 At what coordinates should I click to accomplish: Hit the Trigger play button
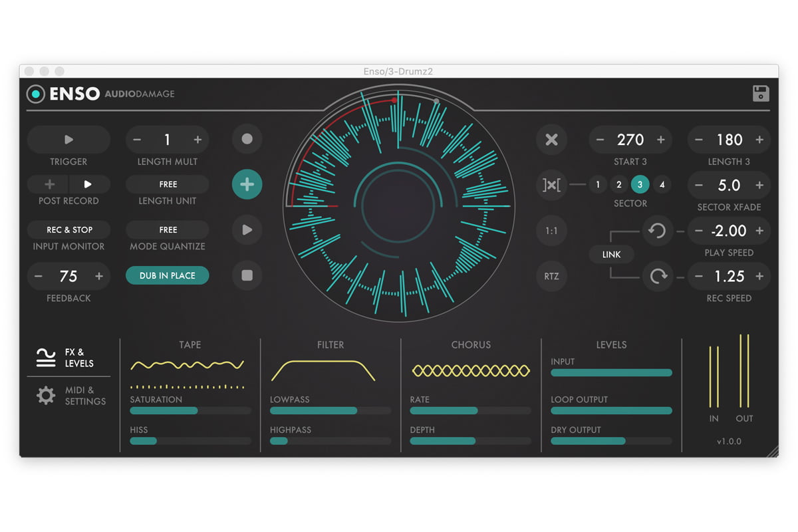(x=68, y=140)
